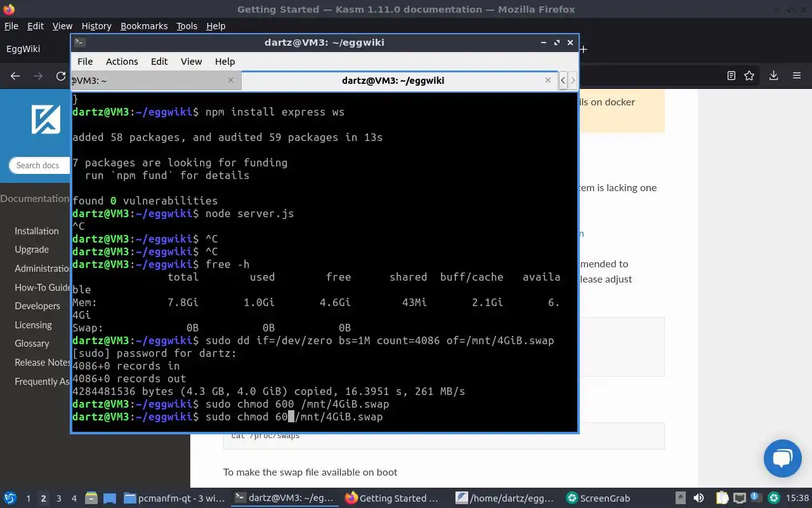This screenshot has width=812, height=508.
Task: Activate Getting Started Firefox taskbar entry
Action: coord(394,498)
